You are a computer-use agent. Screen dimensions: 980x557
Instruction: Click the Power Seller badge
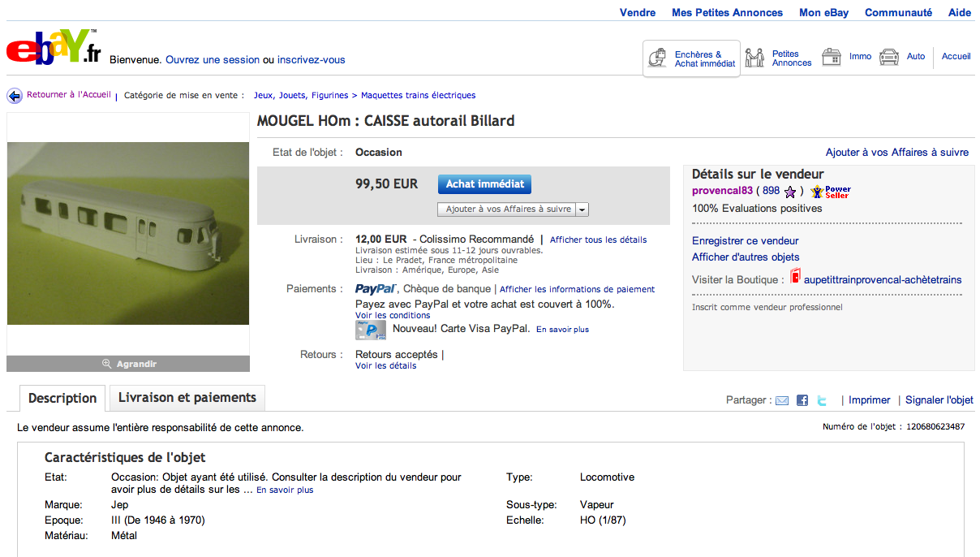(831, 192)
